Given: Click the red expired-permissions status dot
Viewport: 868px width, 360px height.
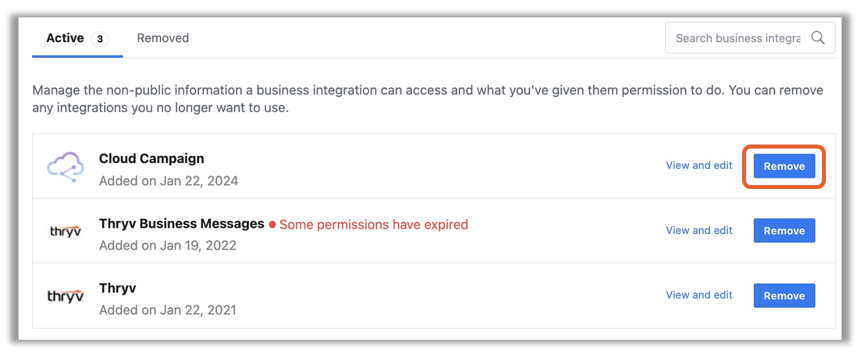Looking at the screenshot, I should click(272, 225).
